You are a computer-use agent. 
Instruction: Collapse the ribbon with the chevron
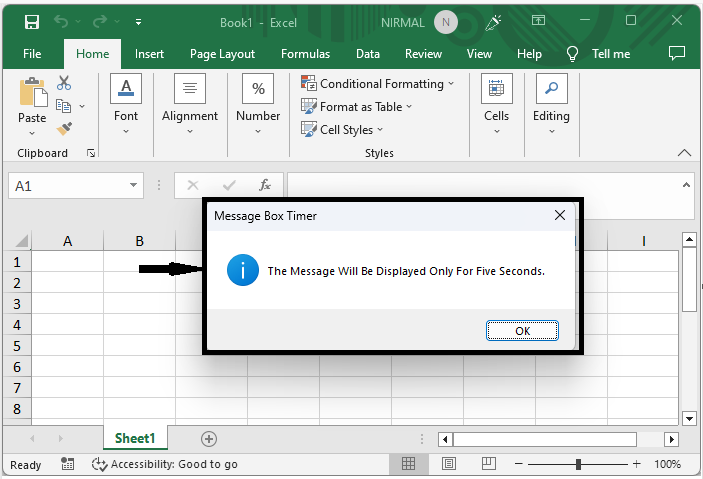pyautogui.click(x=684, y=153)
